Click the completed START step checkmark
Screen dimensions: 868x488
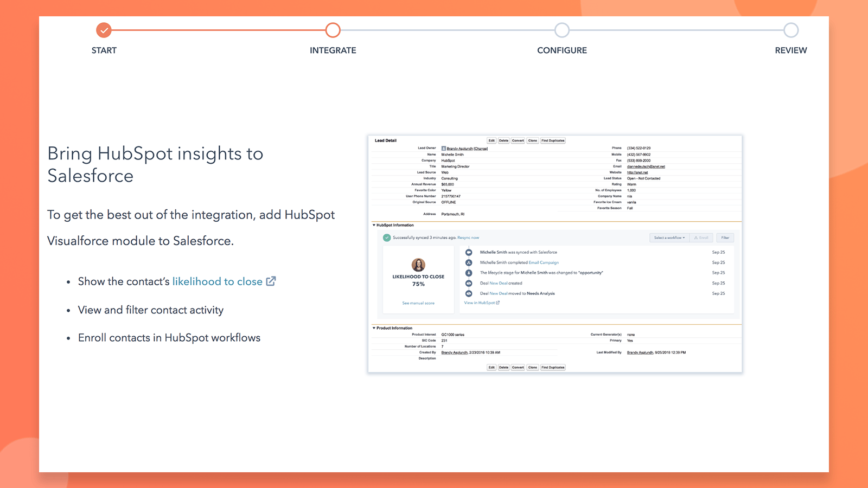pyautogui.click(x=104, y=30)
